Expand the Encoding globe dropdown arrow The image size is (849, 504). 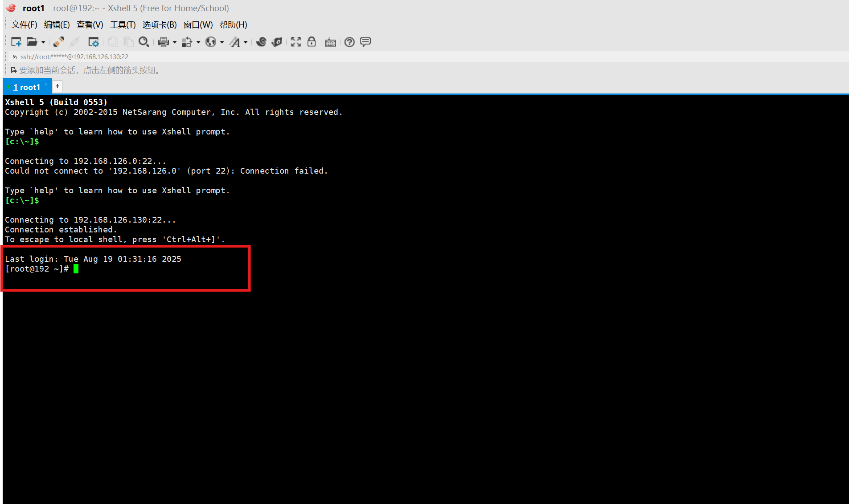coord(222,42)
